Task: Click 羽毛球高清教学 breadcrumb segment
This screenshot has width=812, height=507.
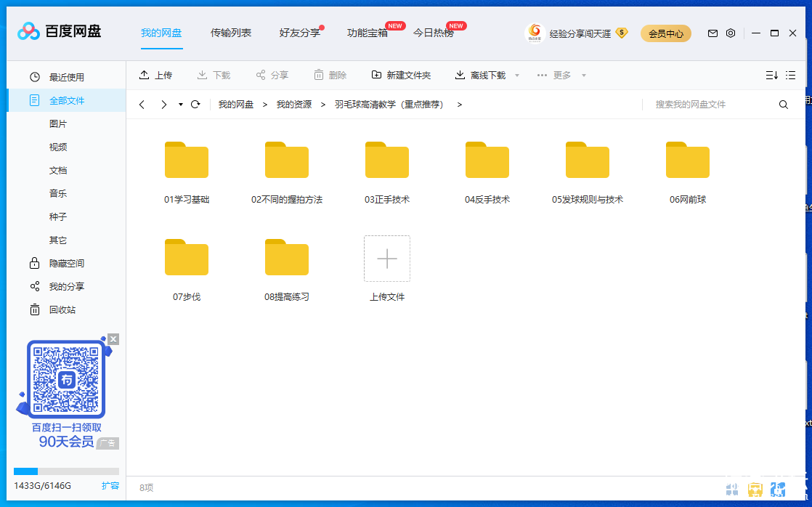Action: (389, 104)
